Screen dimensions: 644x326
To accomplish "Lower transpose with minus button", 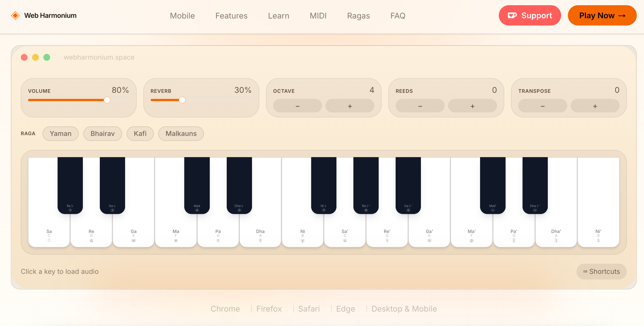I will 542,106.
